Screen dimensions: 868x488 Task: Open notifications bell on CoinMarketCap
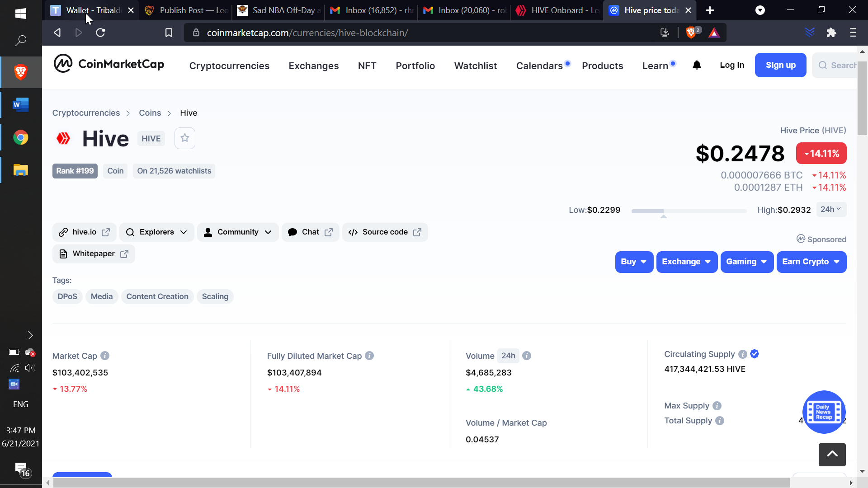coord(697,66)
